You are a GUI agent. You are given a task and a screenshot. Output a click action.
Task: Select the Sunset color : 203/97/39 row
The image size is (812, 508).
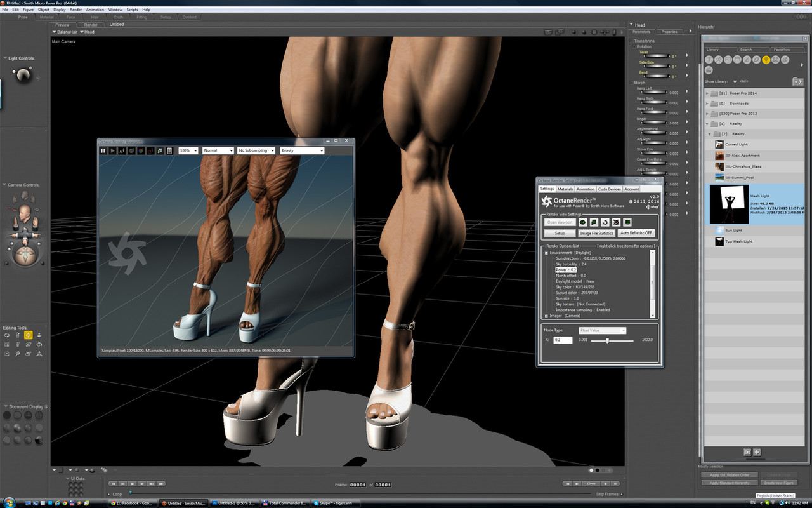(x=576, y=293)
